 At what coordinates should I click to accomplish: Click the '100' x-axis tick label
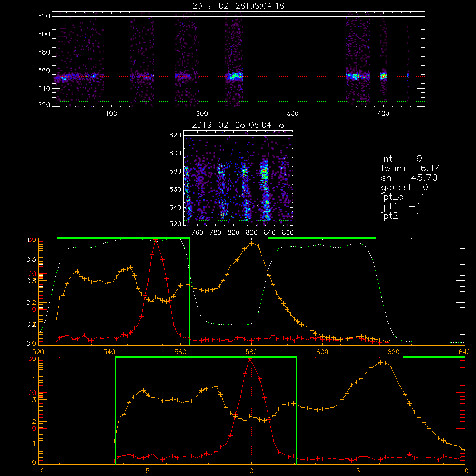point(111,113)
